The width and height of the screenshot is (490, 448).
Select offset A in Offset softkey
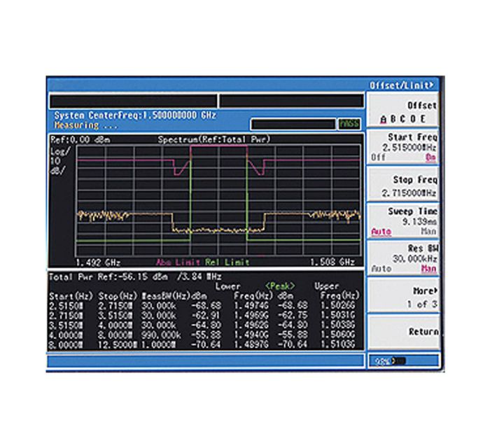pyautogui.click(x=384, y=119)
